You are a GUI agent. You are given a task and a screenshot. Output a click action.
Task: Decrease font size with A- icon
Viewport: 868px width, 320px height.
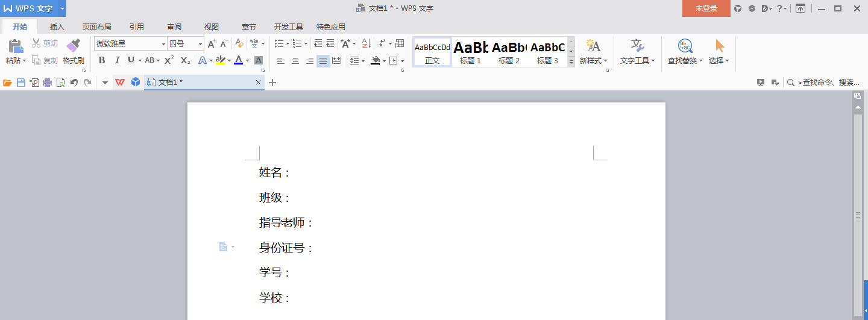(x=224, y=43)
